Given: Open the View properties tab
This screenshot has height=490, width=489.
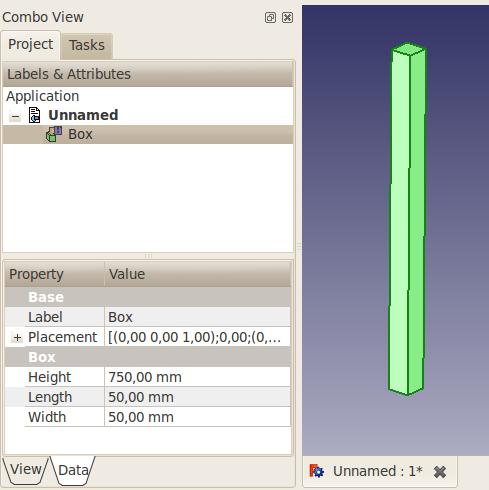Looking at the screenshot, I should pyautogui.click(x=25, y=470).
